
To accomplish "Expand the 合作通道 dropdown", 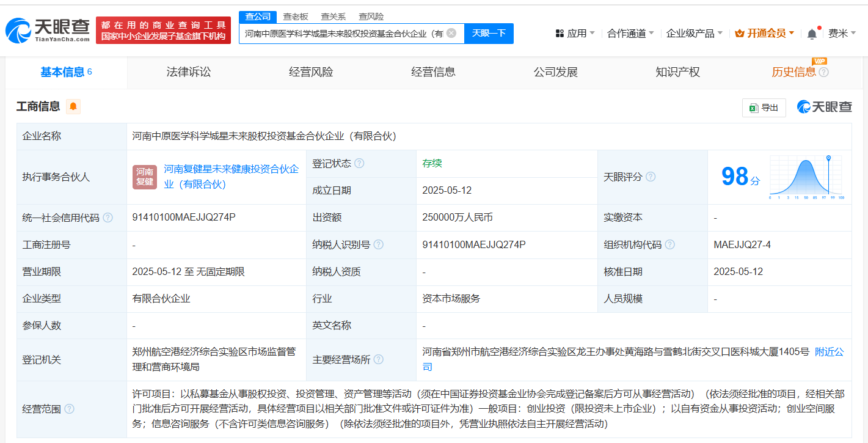I will coord(630,34).
